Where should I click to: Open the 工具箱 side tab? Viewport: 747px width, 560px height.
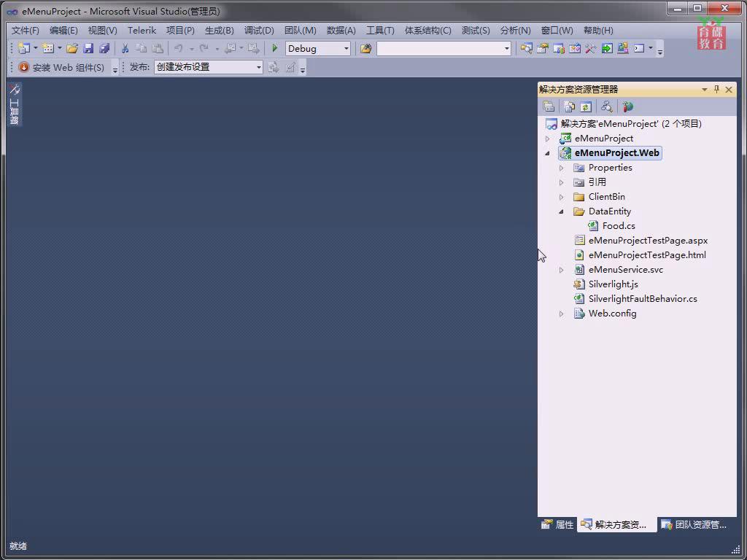pos(15,104)
